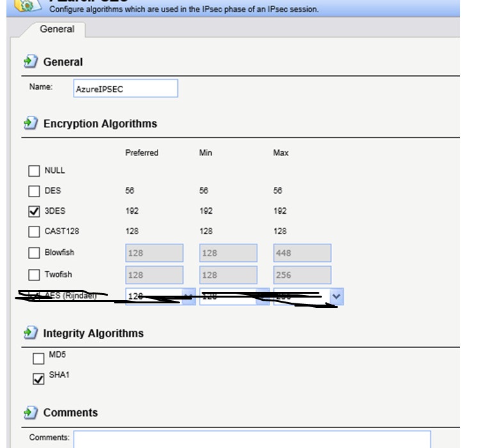The width and height of the screenshot is (496, 448).
Task: Click the DES Min value 56
Action: [204, 191]
